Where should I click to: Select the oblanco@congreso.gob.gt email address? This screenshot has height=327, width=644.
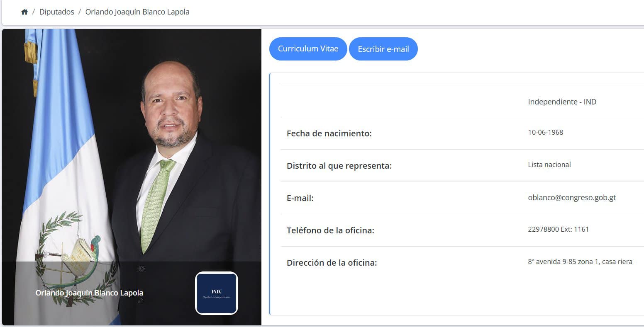(572, 198)
